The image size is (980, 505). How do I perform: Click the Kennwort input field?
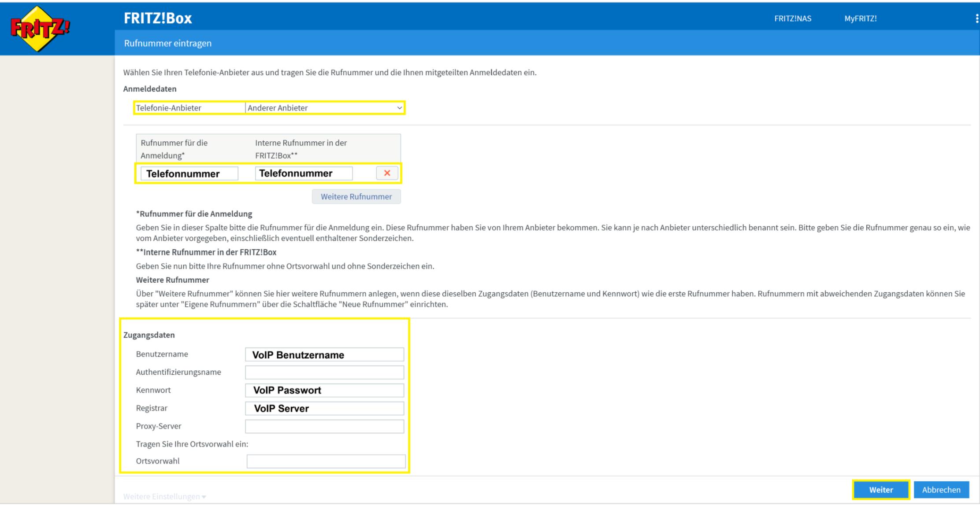click(x=324, y=390)
